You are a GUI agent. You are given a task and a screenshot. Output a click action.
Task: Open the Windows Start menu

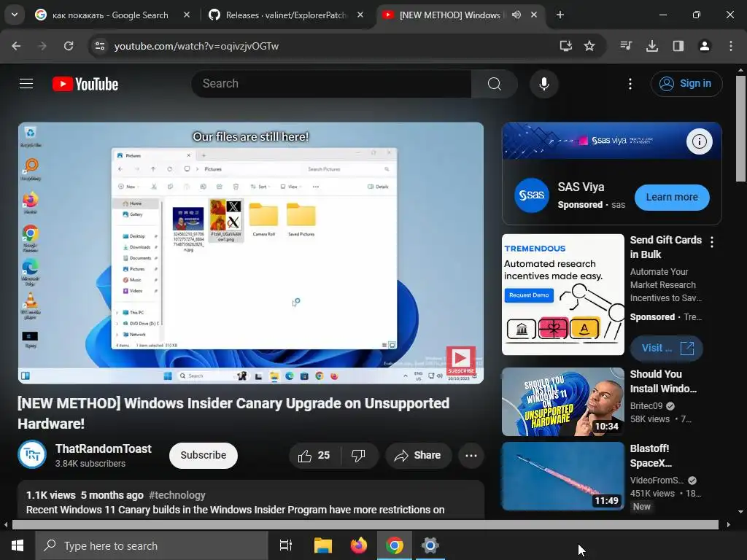click(x=18, y=545)
